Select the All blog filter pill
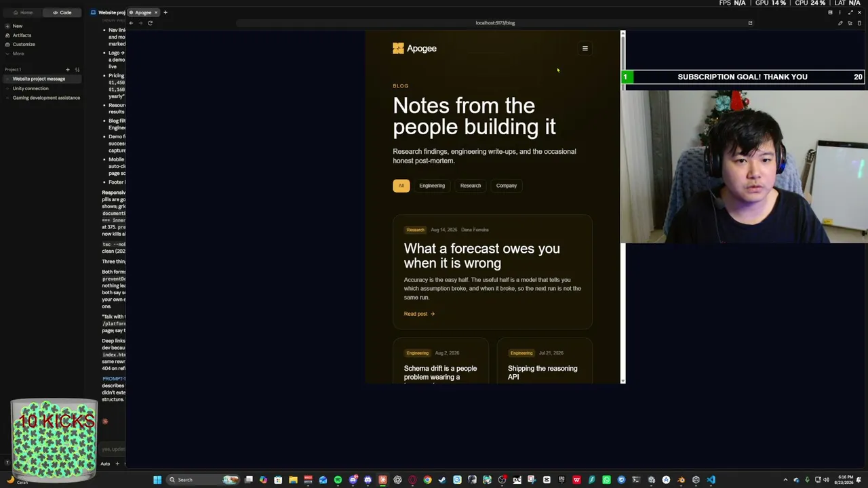 (x=401, y=186)
